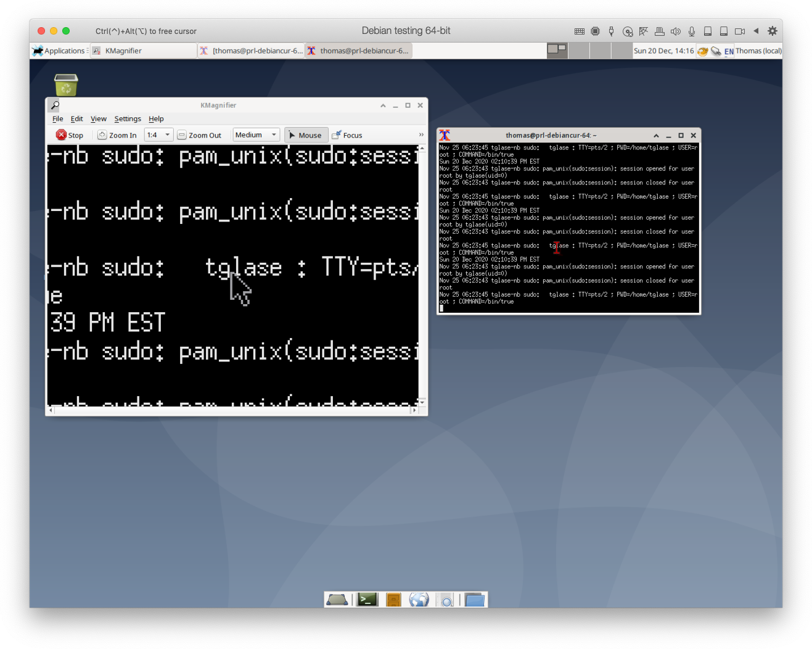Select the second workspace in pager

(x=578, y=51)
